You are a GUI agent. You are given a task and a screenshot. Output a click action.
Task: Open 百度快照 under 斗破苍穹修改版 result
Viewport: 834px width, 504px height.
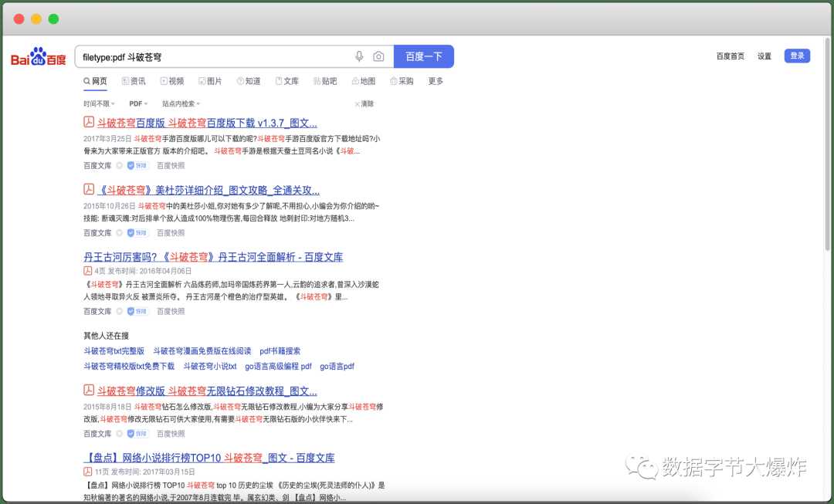(171, 433)
